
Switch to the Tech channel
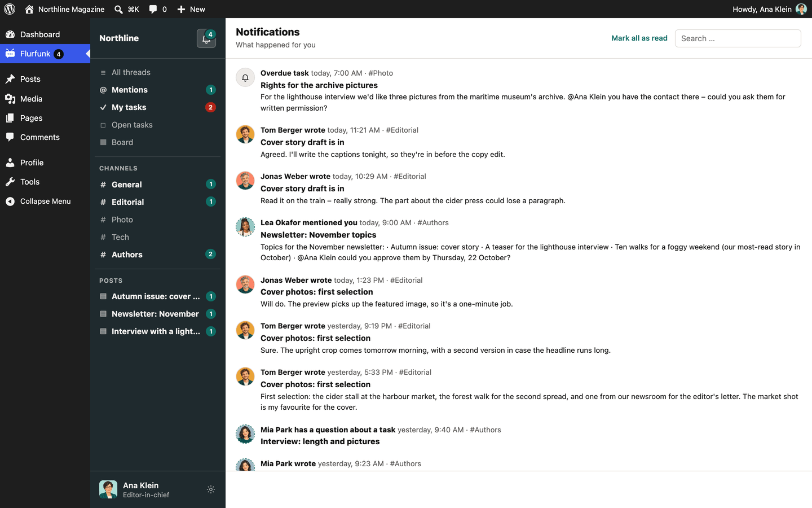[x=158, y=237]
